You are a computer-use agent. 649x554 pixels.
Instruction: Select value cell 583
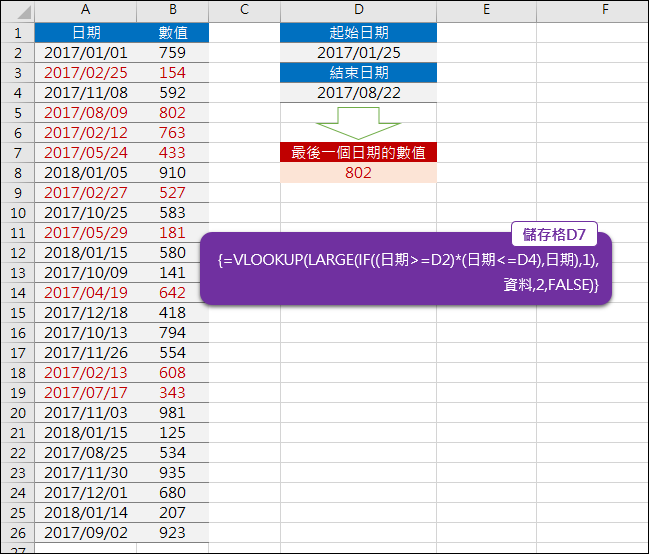173,212
